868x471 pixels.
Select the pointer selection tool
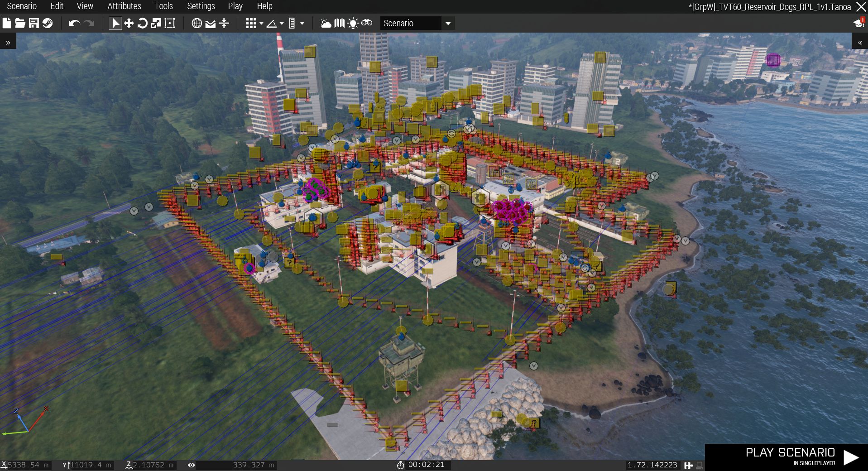115,23
